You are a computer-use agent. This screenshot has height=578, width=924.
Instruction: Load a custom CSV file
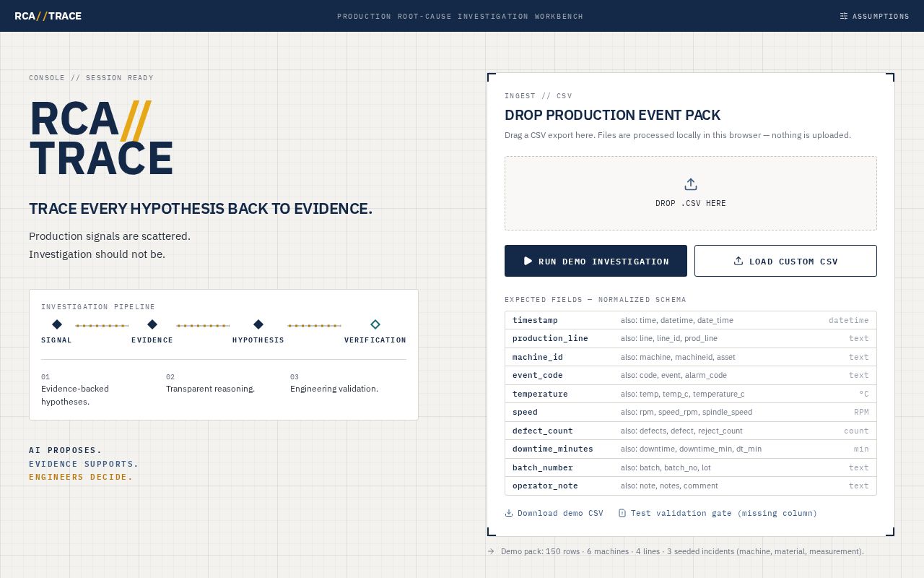pyautogui.click(x=785, y=261)
